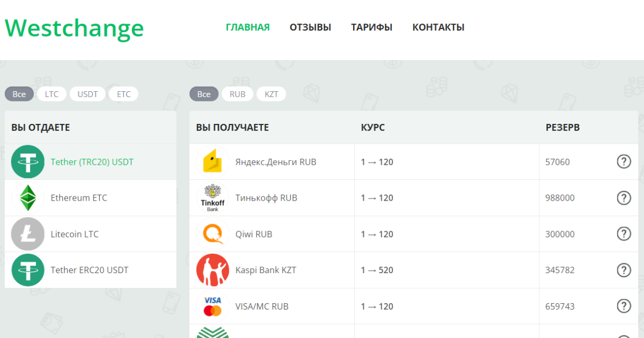Screen dimensions: 644x338
Task: Click the Tinkoff Bank logo icon
Action: (x=213, y=198)
